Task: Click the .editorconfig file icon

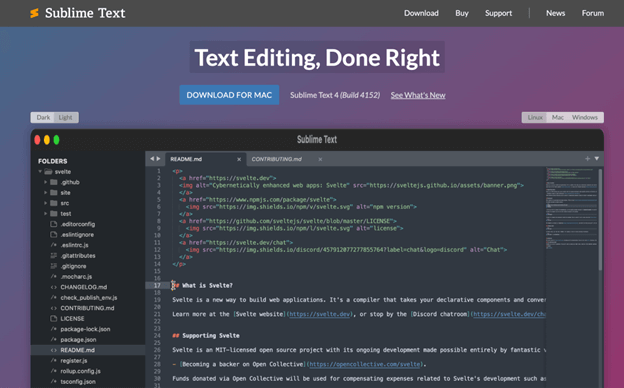Action: 54,224
